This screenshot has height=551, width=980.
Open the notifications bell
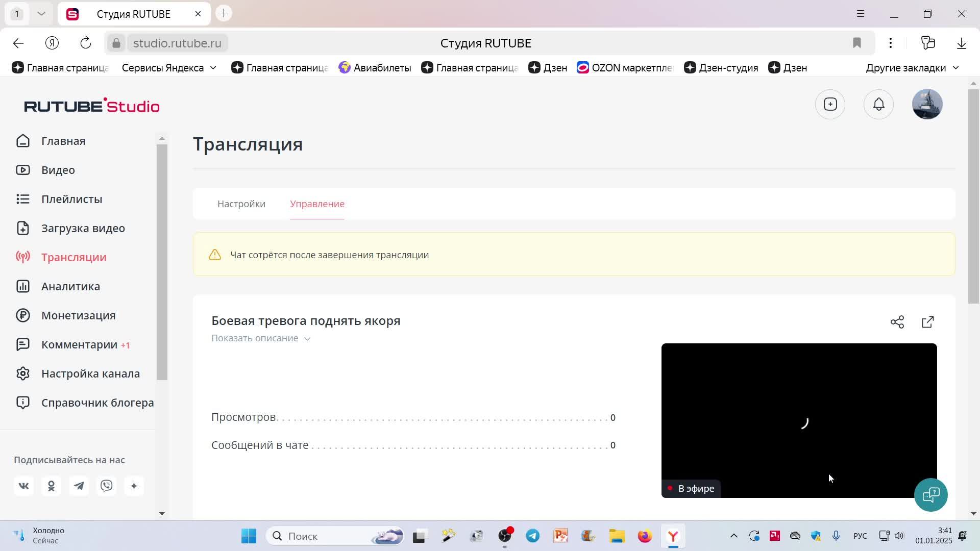pos(878,104)
